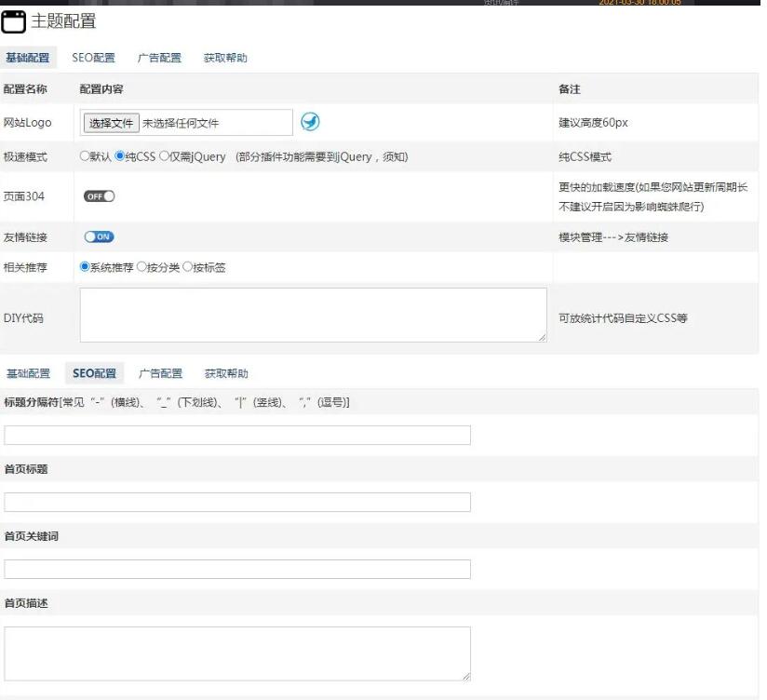This screenshot has width=767, height=700.
Task: Switch to the top 广告配置 tab
Action: coord(159,58)
